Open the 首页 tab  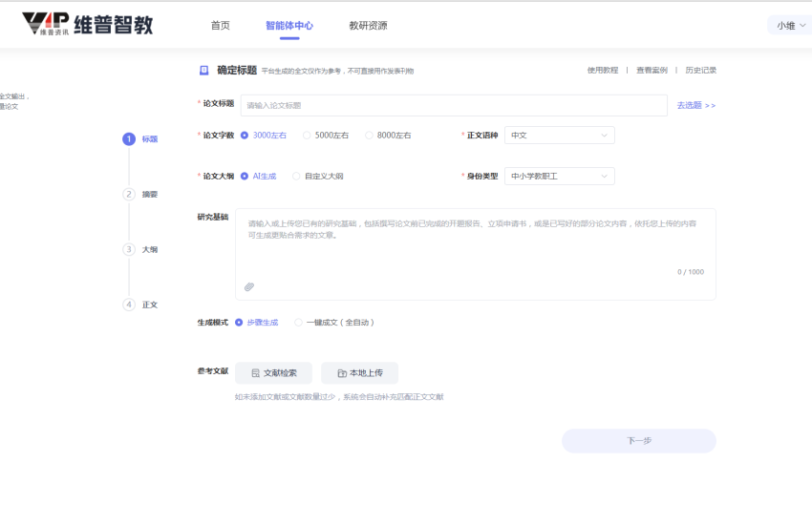point(220,26)
